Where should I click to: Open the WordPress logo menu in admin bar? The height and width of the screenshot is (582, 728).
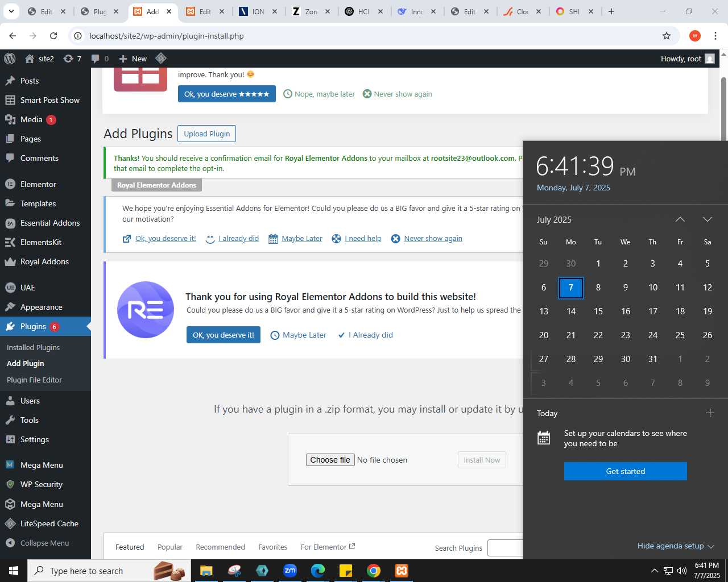point(9,59)
